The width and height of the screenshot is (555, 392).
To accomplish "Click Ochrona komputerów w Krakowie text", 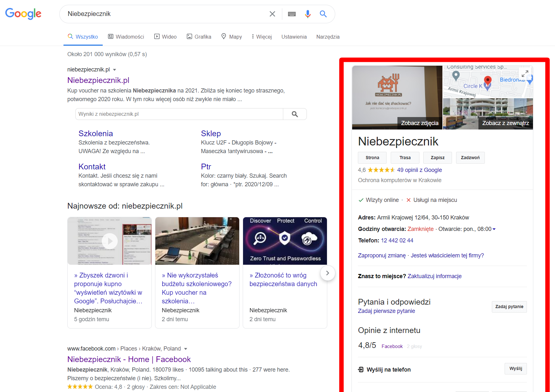I will pyautogui.click(x=400, y=180).
